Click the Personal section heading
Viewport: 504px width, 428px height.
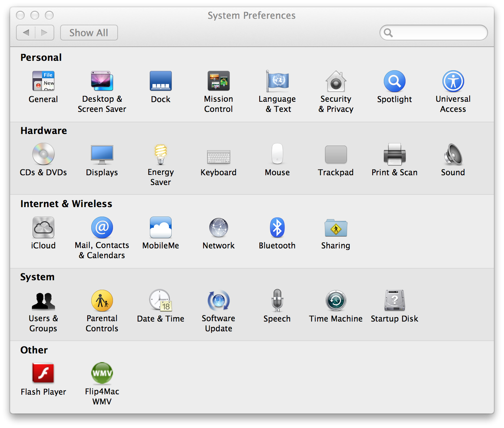coord(41,58)
